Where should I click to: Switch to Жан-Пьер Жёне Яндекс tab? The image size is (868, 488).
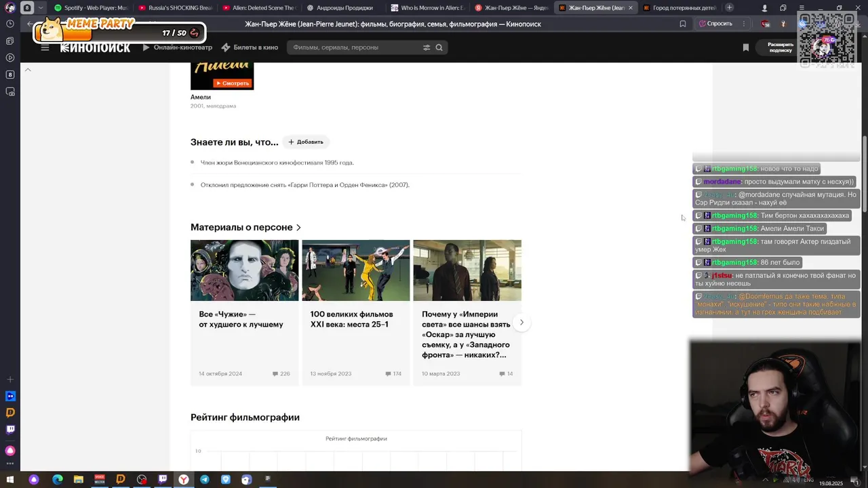(x=511, y=7)
